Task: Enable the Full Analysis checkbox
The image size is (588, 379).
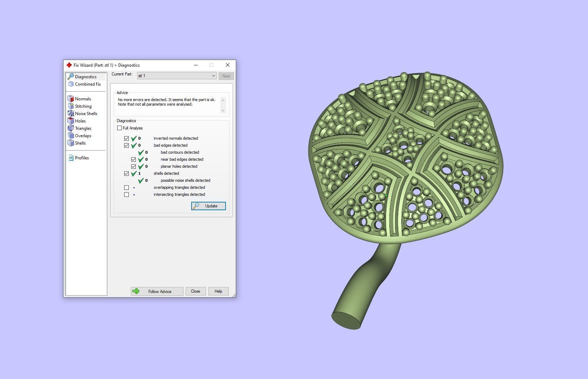Action: click(x=120, y=128)
